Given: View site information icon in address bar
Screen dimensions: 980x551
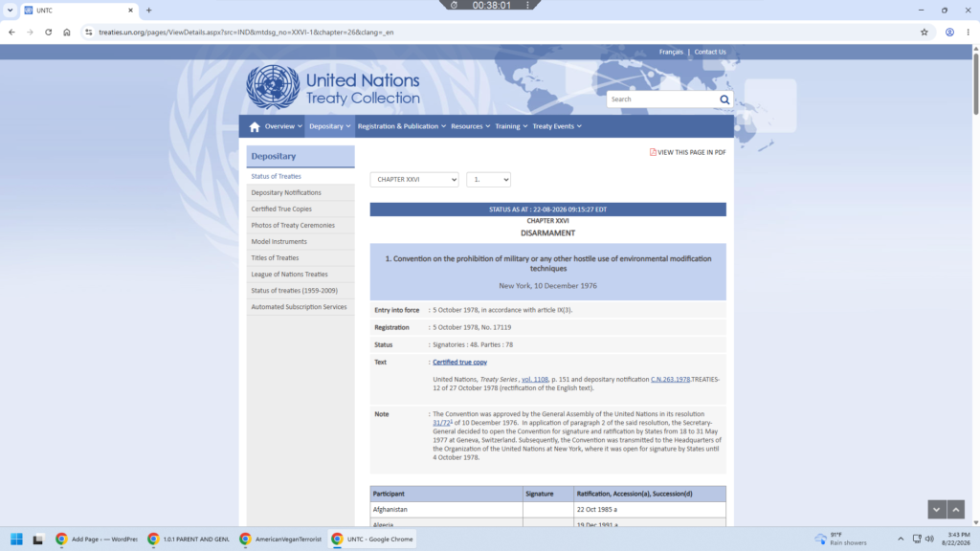Looking at the screenshot, I should pos(89,32).
